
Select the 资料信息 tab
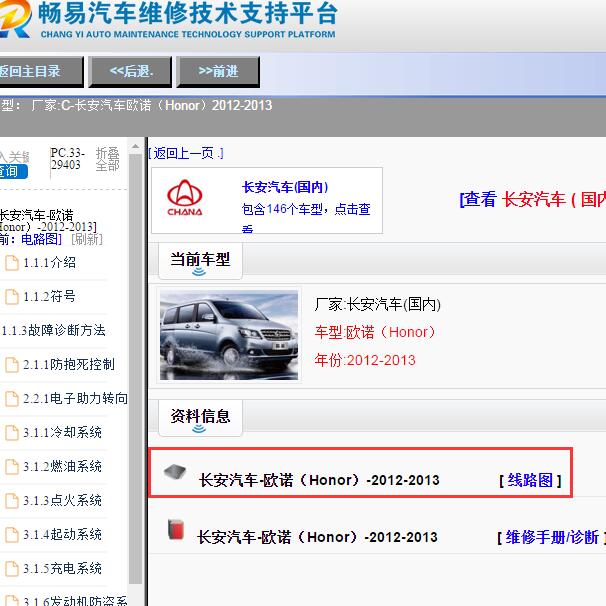tap(200, 417)
